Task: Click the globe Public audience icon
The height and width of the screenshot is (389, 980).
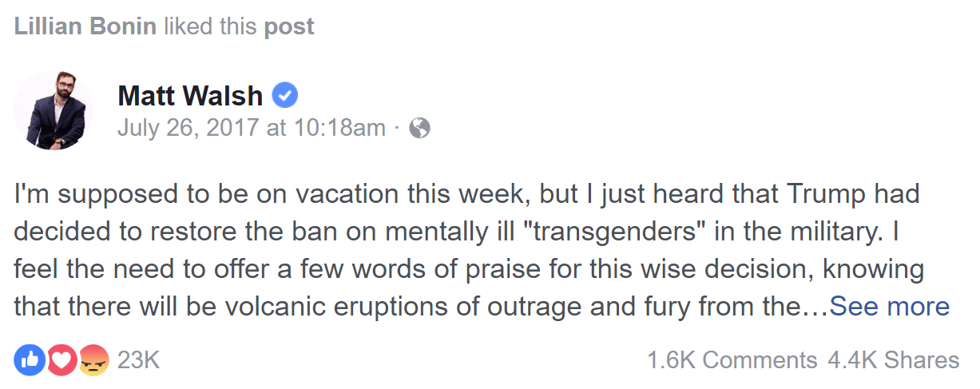Action: coord(420,128)
